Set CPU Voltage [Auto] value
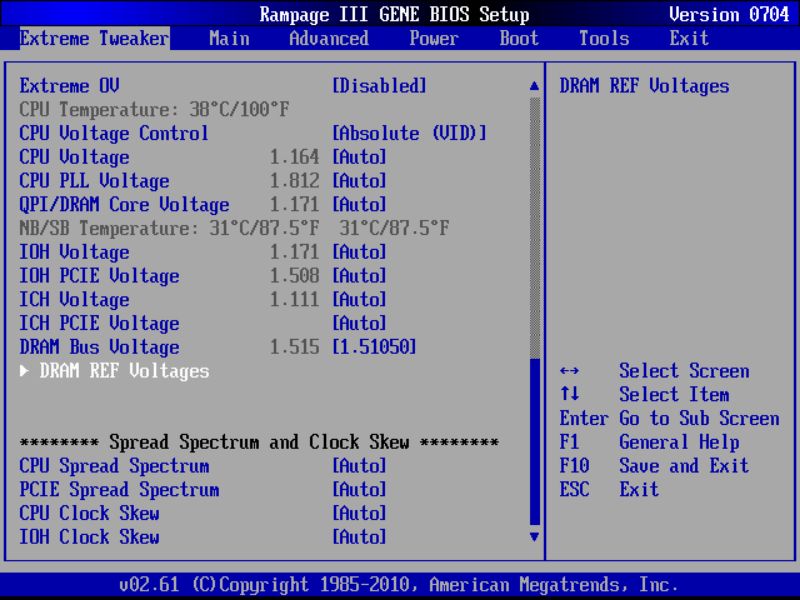 [359, 157]
